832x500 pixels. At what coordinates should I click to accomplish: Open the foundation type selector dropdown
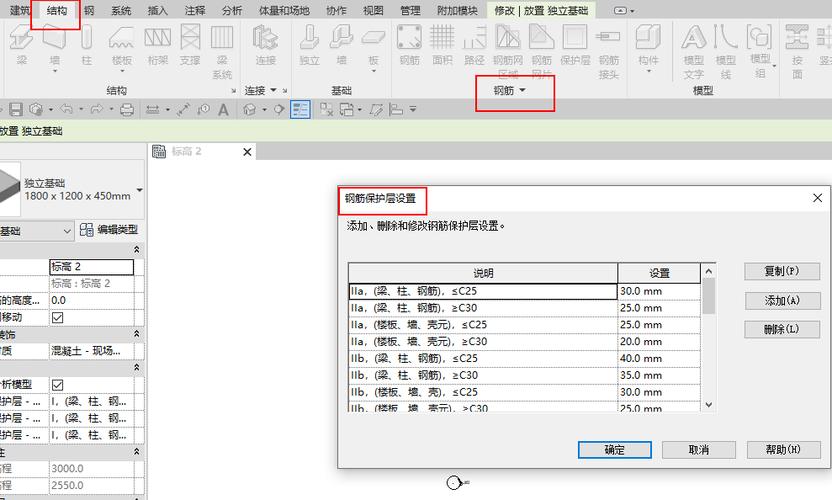tap(140, 190)
